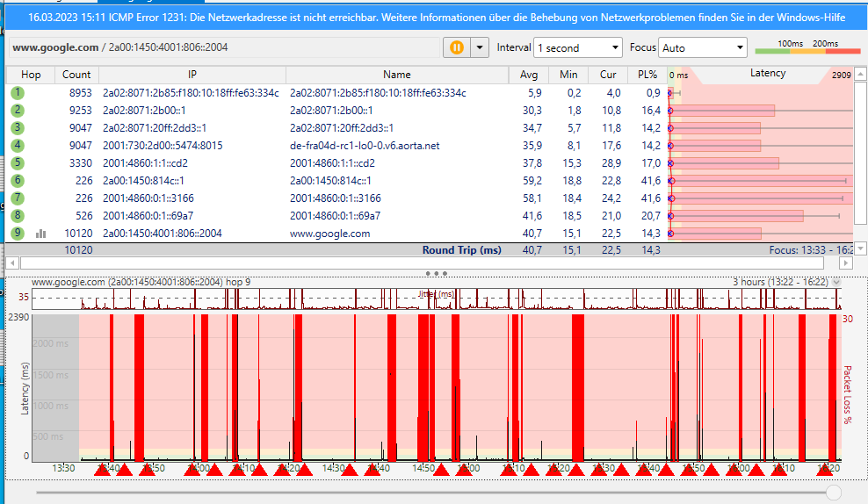The image size is (868, 504).
Task: Click the hop 2 green circle icon
Action: [x=18, y=111]
